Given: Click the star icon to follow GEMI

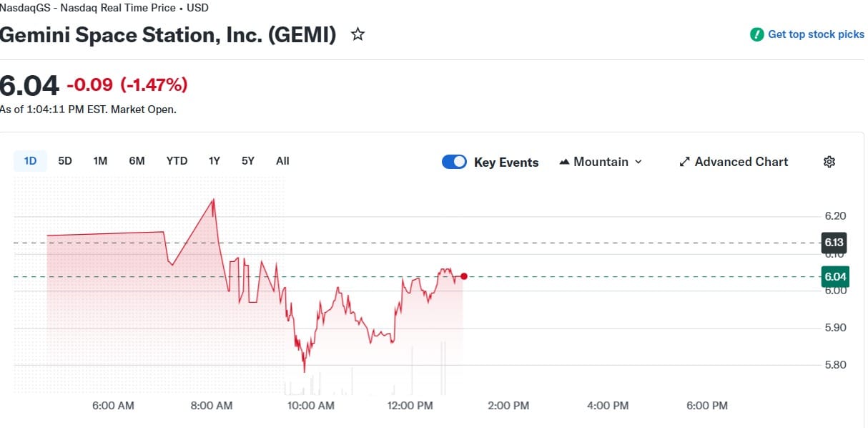Looking at the screenshot, I should pyautogui.click(x=357, y=34).
